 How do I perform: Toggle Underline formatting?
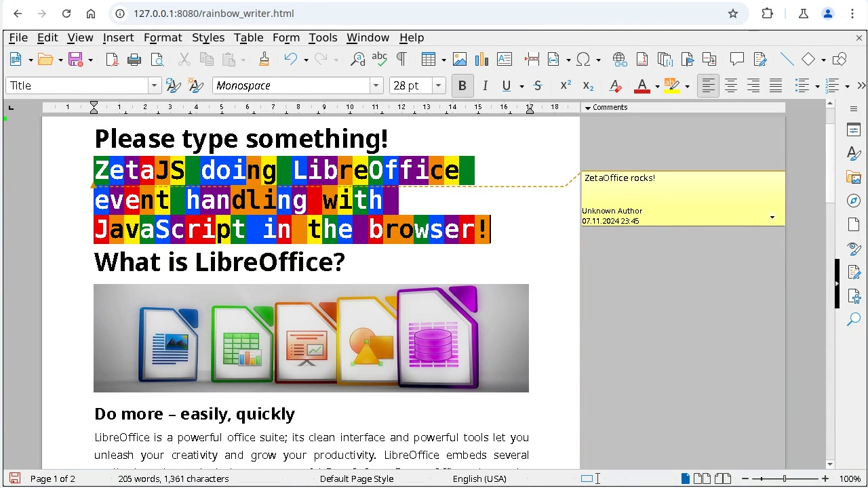506,85
